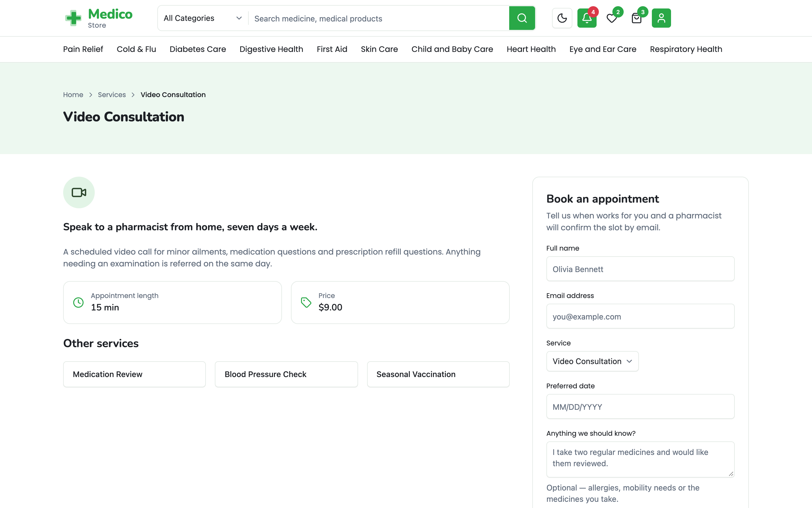Open Pain Relief category
This screenshot has width=812, height=508.
coord(83,49)
